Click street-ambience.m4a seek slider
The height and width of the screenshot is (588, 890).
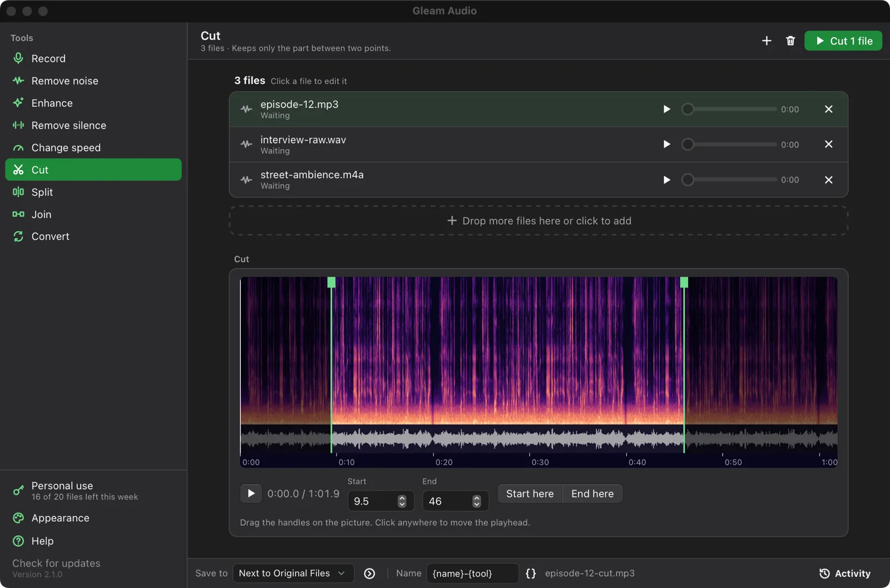(729, 180)
